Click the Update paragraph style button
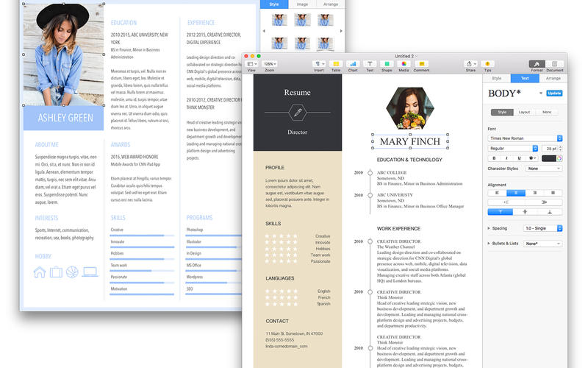 [554, 93]
